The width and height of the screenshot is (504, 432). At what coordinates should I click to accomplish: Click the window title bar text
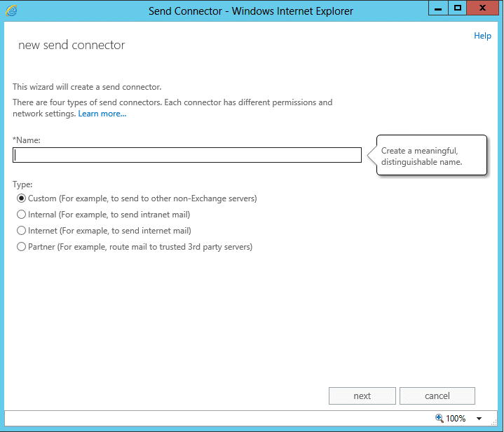[251, 11]
